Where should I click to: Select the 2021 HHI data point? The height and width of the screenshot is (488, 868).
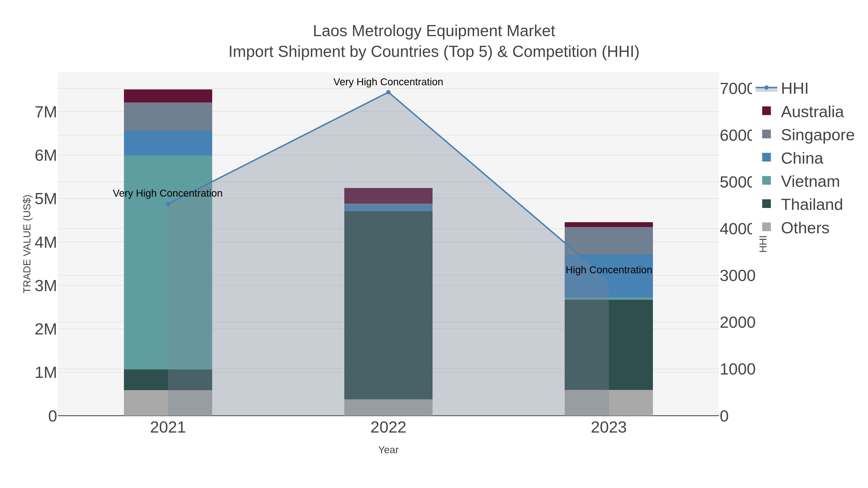pyautogui.click(x=168, y=204)
